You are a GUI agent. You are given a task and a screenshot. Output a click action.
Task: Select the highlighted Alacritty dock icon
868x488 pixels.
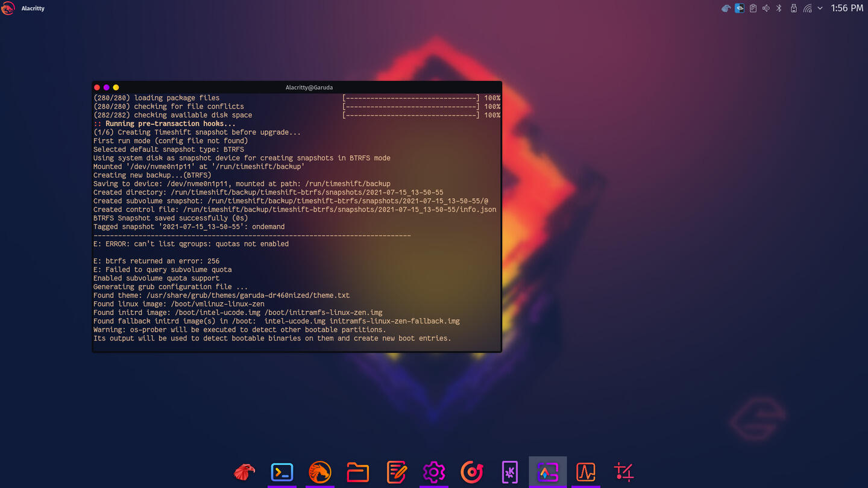(x=548, y=472)
